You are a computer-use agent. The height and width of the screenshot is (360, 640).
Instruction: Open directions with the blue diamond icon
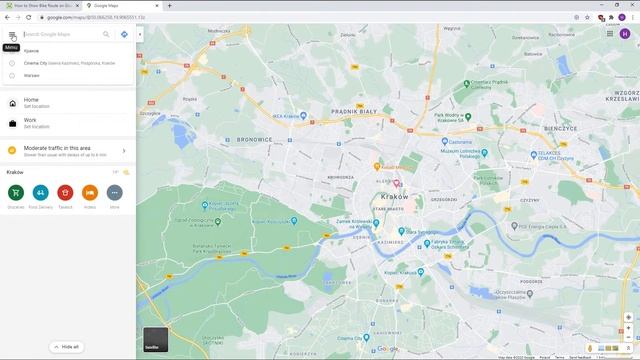click(x=124, y=34)
